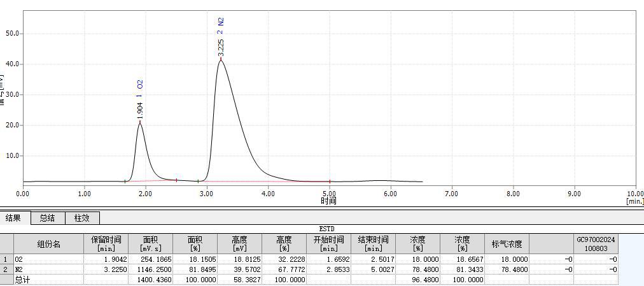The image size is (644, 286).
Task: Click the O2 retention time 1.9042 cell
Action: tap(106, 259)
